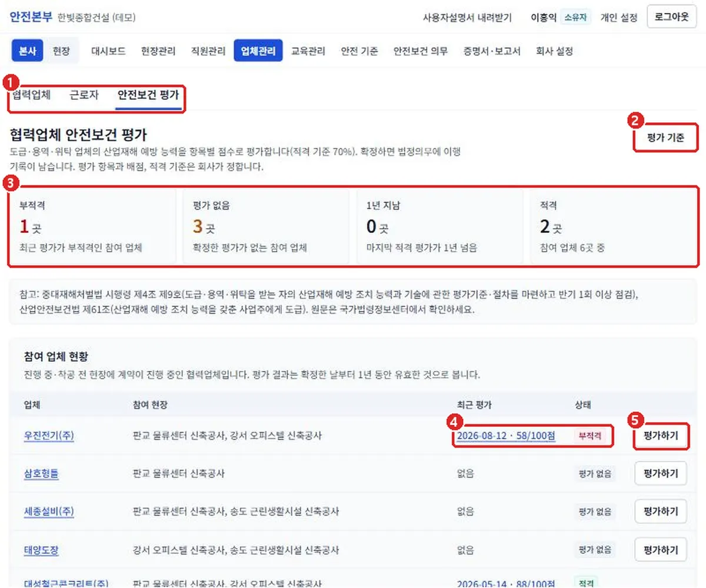Open the 우진전기(주) company link
This screenshot has width=706, height=588.
click(x=49, y=436)
